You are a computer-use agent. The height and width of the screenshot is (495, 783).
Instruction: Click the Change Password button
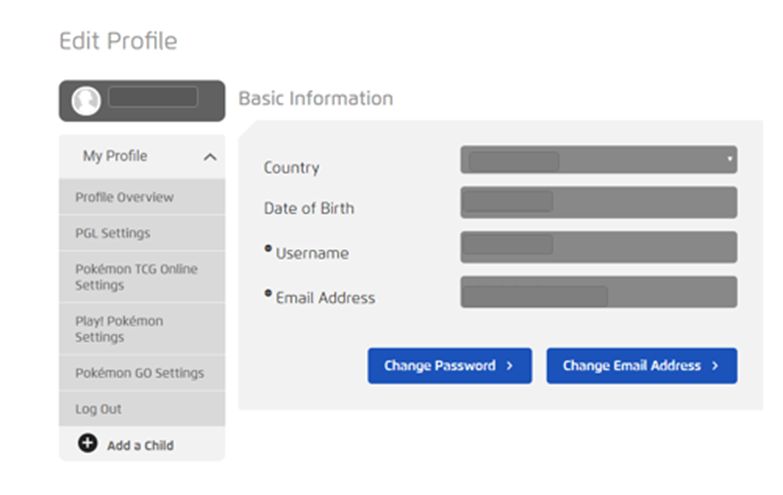coord(449,366)
